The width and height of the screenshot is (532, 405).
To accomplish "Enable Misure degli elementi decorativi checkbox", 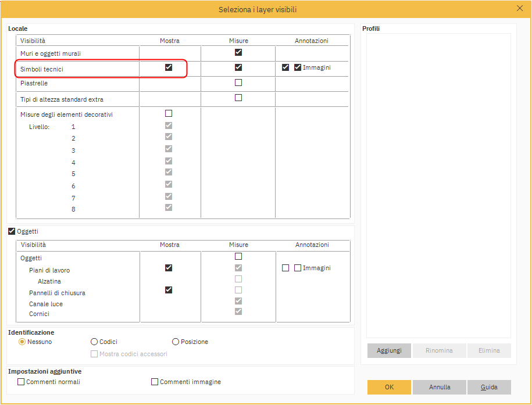I will [169, 113].
